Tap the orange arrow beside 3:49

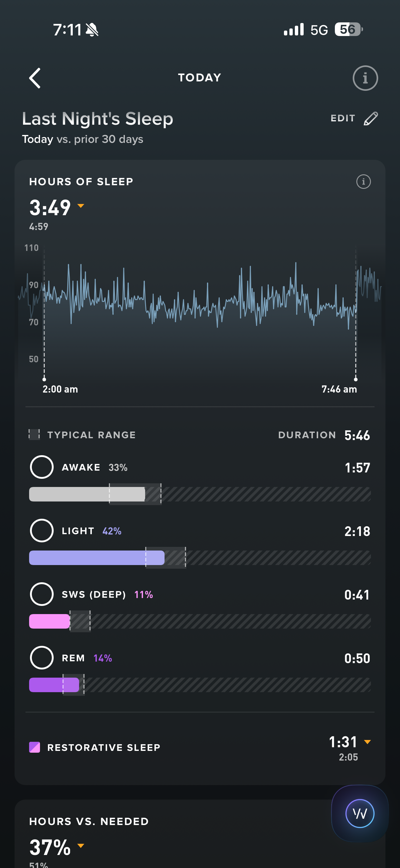tap(81, 206)
